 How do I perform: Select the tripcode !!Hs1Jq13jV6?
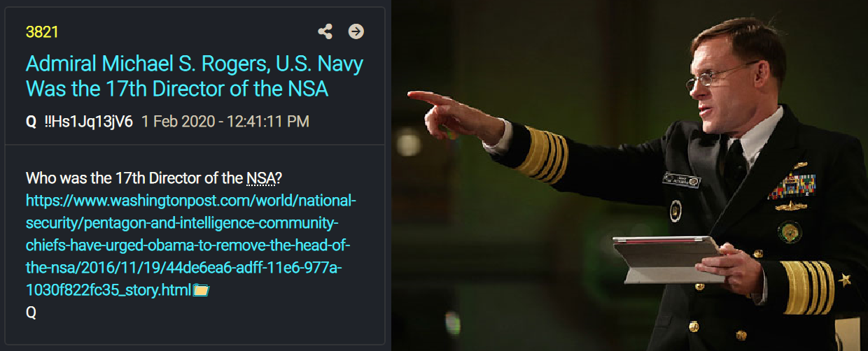point(88,122)
